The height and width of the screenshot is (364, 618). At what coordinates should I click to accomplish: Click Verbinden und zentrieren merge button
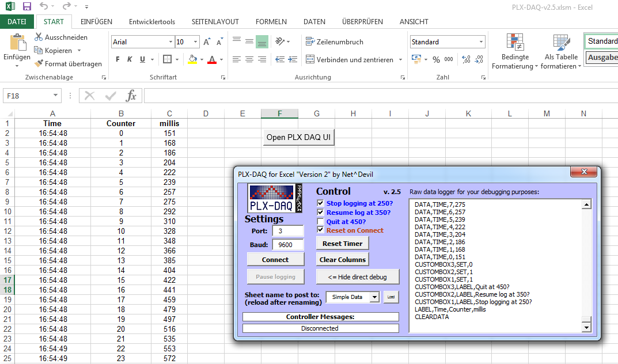coord(350,59)
